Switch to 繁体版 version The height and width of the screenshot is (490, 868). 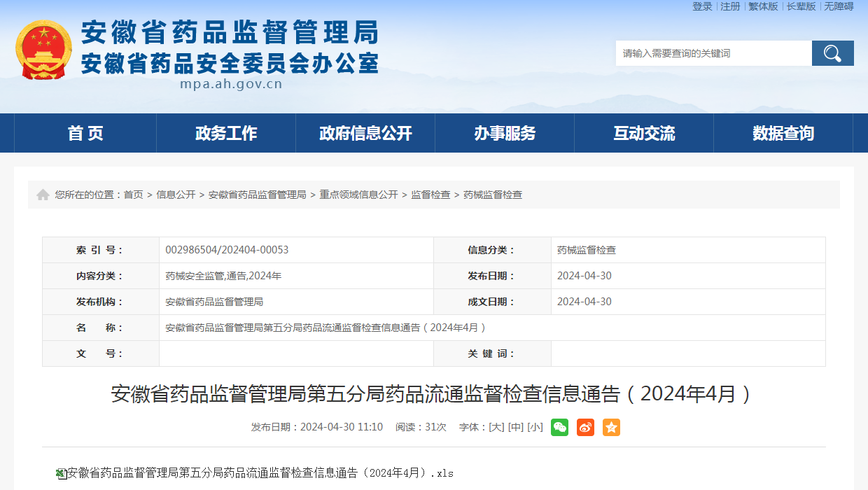pos(763,6)
